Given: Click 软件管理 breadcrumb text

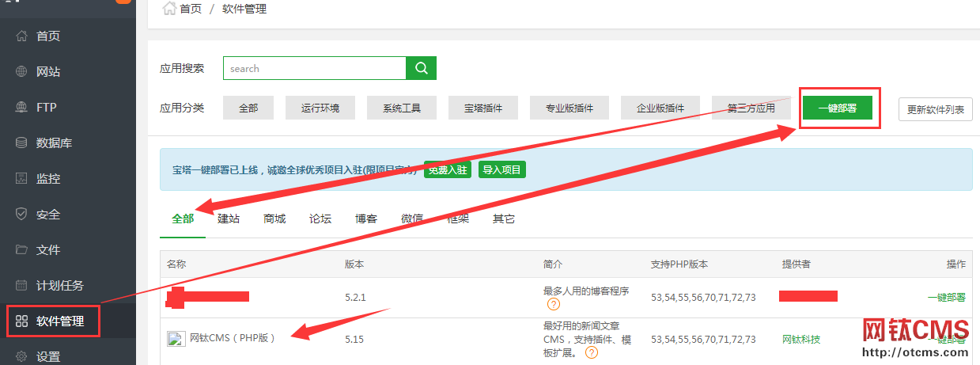Looking at the screenshot, I should coord(244,9).
